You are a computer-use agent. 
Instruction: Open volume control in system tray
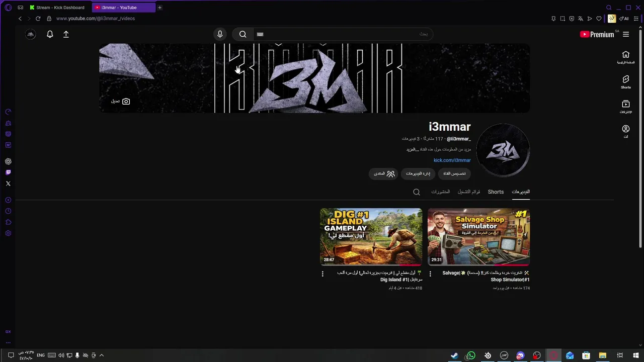click(x=61, y=355)
